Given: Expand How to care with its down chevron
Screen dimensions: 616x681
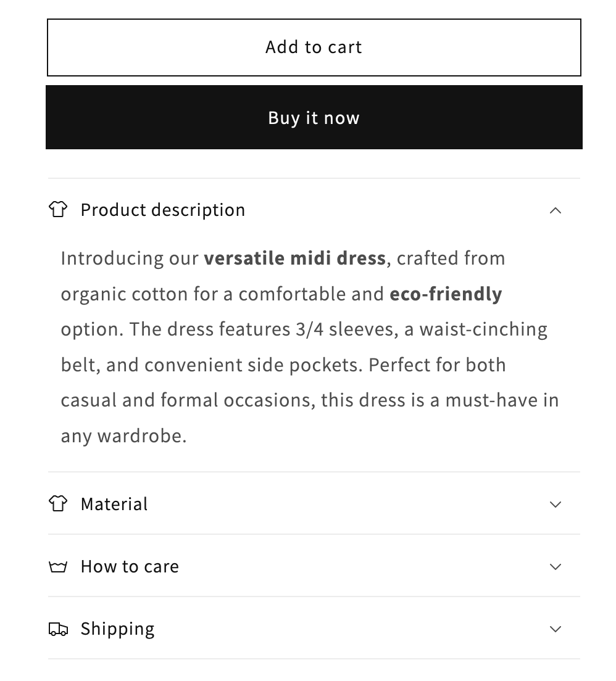Looking at the screenshot, I should (x=556, y=567).
